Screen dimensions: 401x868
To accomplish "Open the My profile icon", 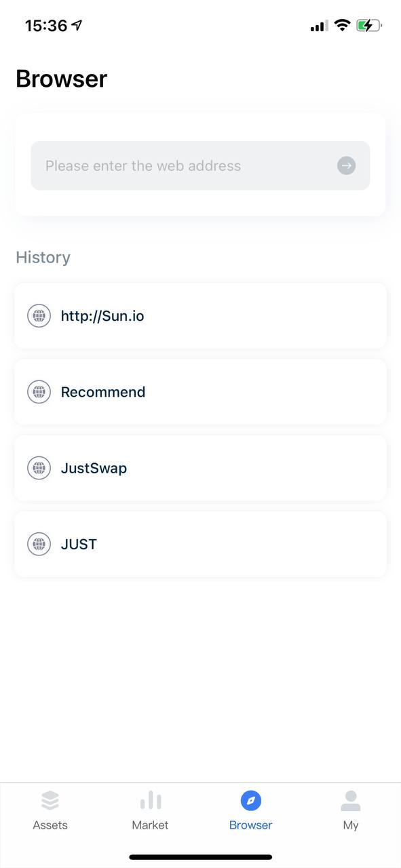I will [x=351, y=801].
